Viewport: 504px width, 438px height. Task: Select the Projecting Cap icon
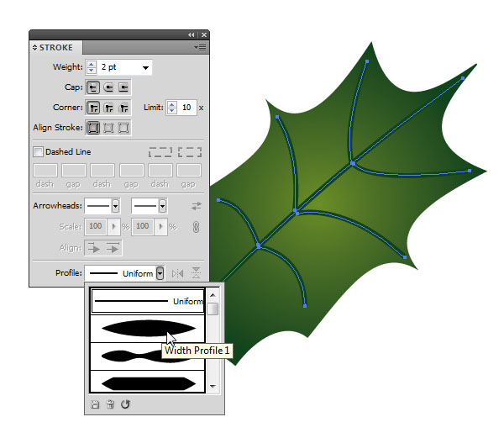coord(123,87)
